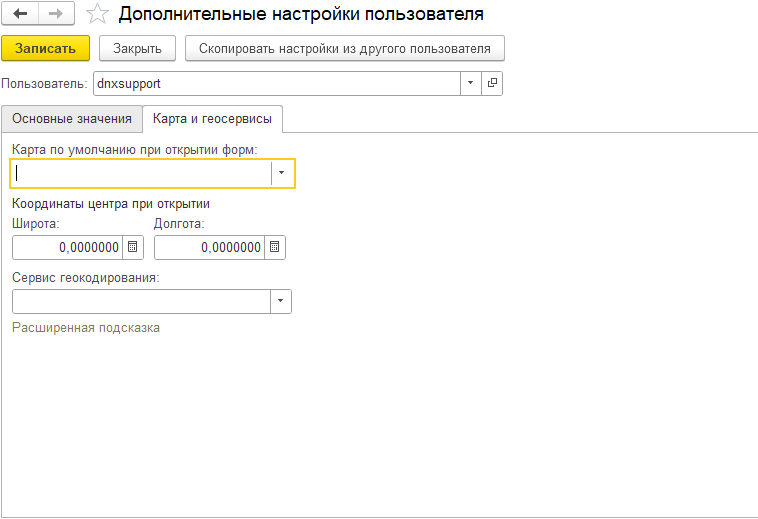Click the Долгота coordinate value field
This screenshot has height=519, width=758.
[209, 247]
